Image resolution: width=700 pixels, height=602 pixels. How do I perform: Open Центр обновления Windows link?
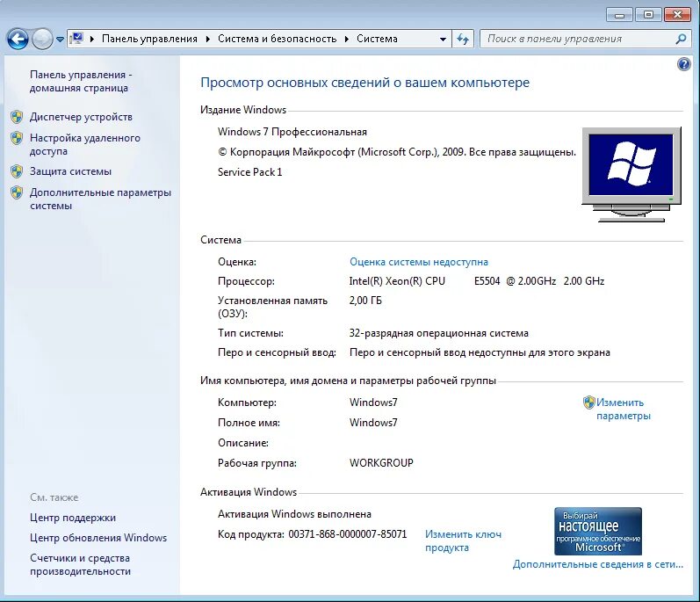click(98, 538)
